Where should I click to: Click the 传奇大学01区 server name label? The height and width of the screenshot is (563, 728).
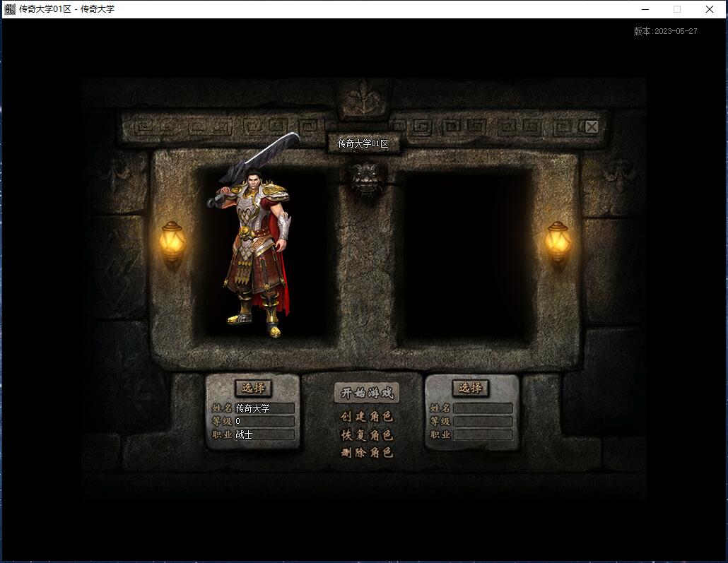pyautogui.click(x=363, y=144)
